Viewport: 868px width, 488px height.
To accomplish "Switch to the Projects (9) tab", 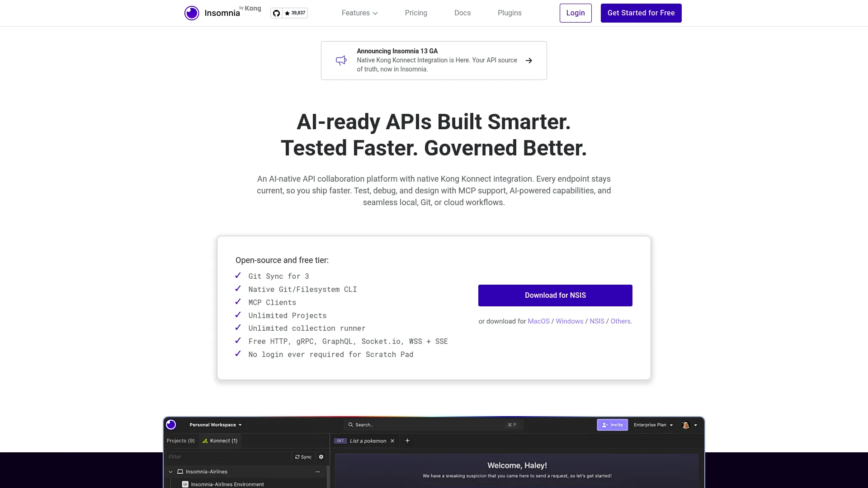I will (180, 441).
